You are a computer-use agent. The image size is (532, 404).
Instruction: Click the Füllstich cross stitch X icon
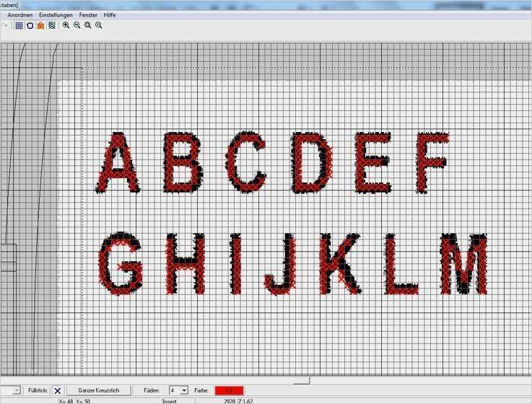point(57,391)
